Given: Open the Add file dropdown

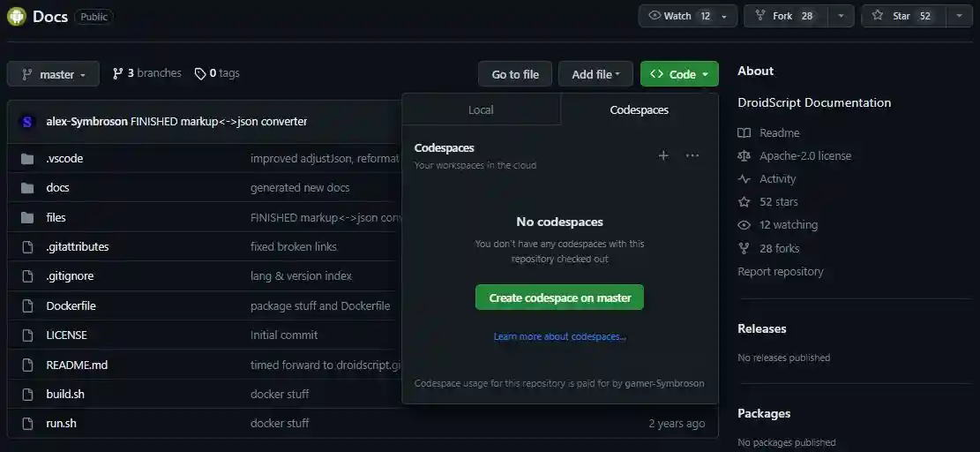Looking at the screenshot, I should [595, 74].
